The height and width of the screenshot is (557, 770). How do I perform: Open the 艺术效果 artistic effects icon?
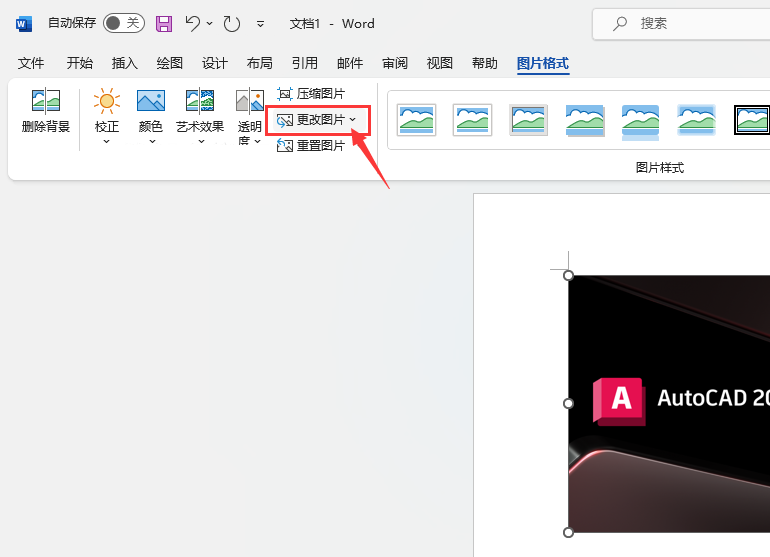point(200,101)
